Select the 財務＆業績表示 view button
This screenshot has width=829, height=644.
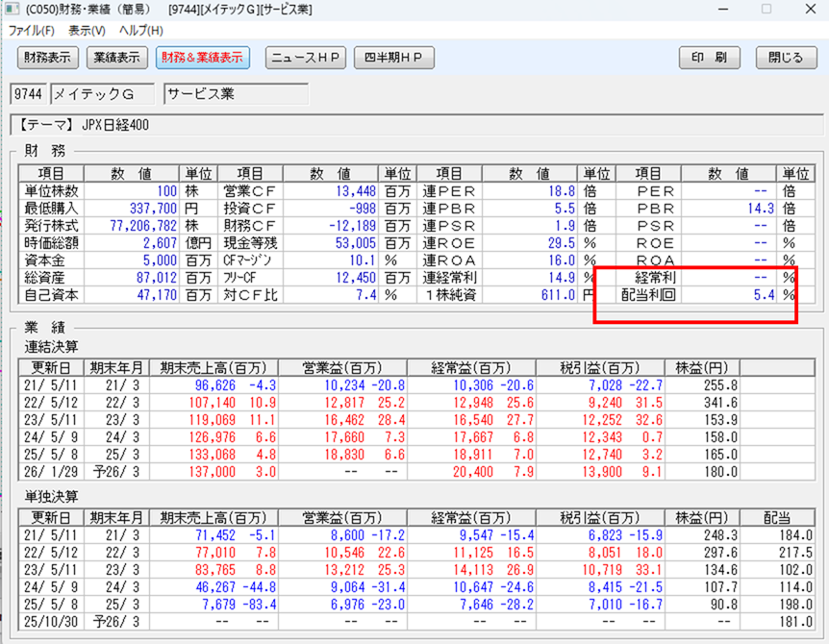point(202,58)
